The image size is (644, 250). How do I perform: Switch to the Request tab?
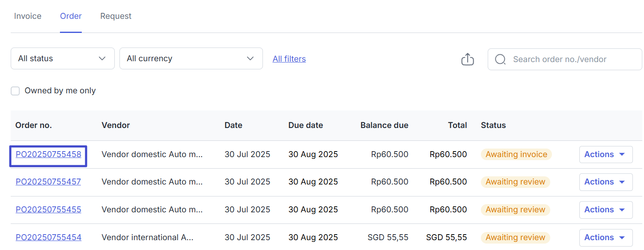coord(116,16)
